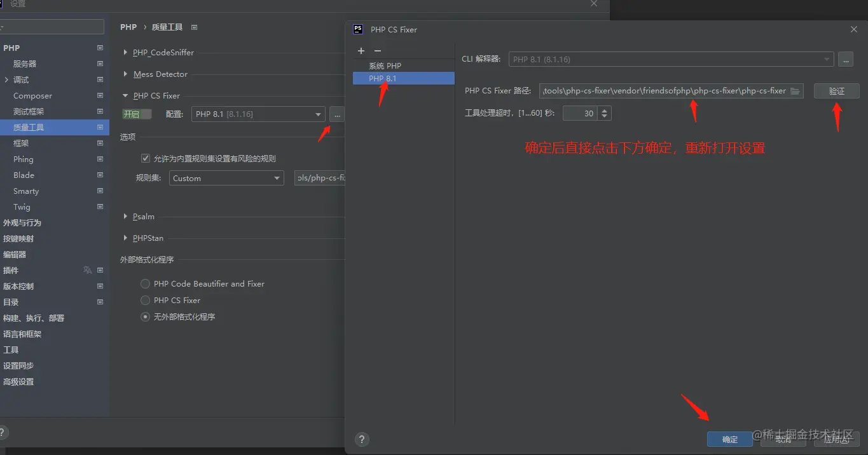The height and width of the screenshot is (455, 868).
Task: Click the translation icon in the 插件 row
Action: tap(87, 270)
